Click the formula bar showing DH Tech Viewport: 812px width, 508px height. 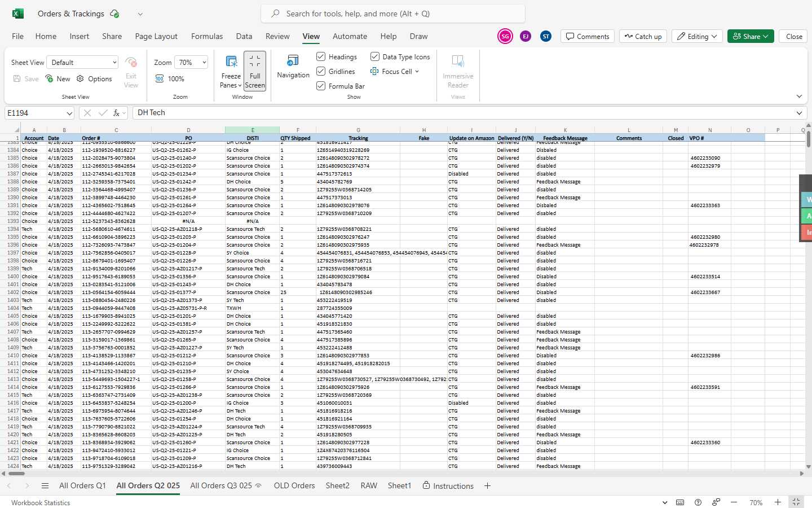(462, 113)
